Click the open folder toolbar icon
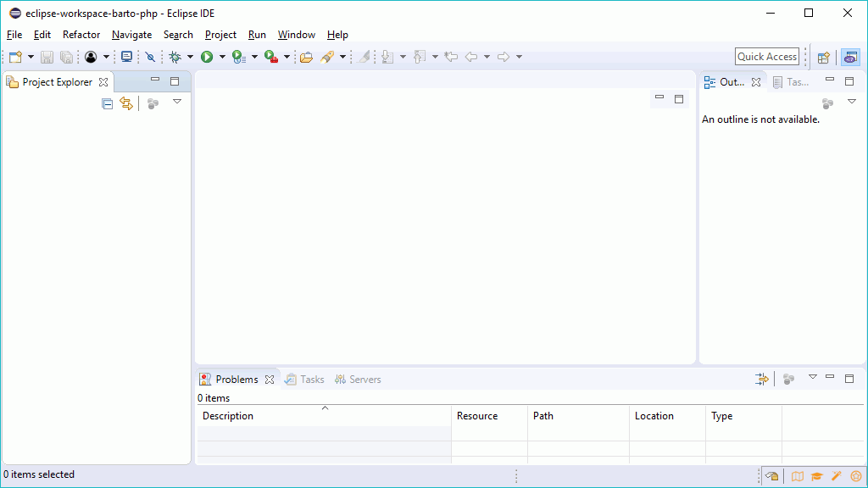 pyautogui.click(x=306, y=57)
